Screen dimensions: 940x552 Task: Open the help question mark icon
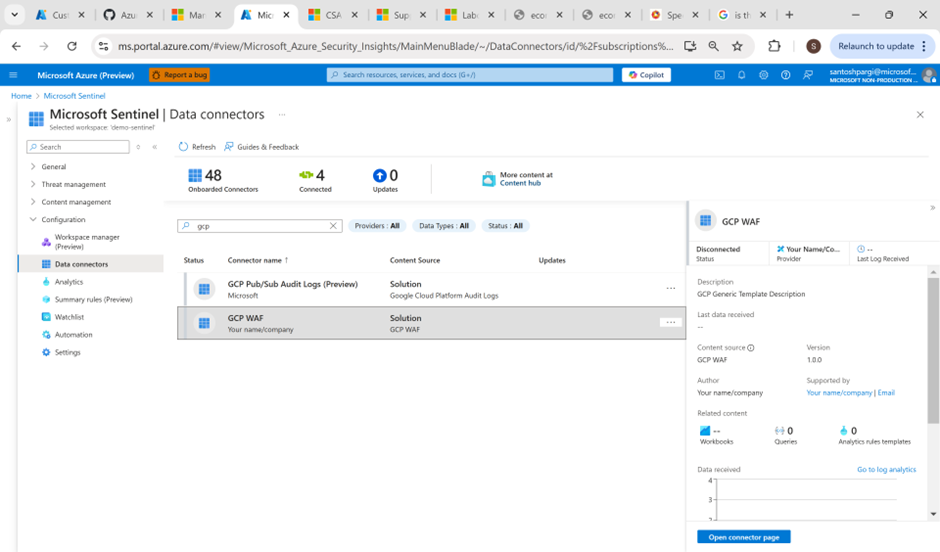pyautogui.click(x=785, y=75)
